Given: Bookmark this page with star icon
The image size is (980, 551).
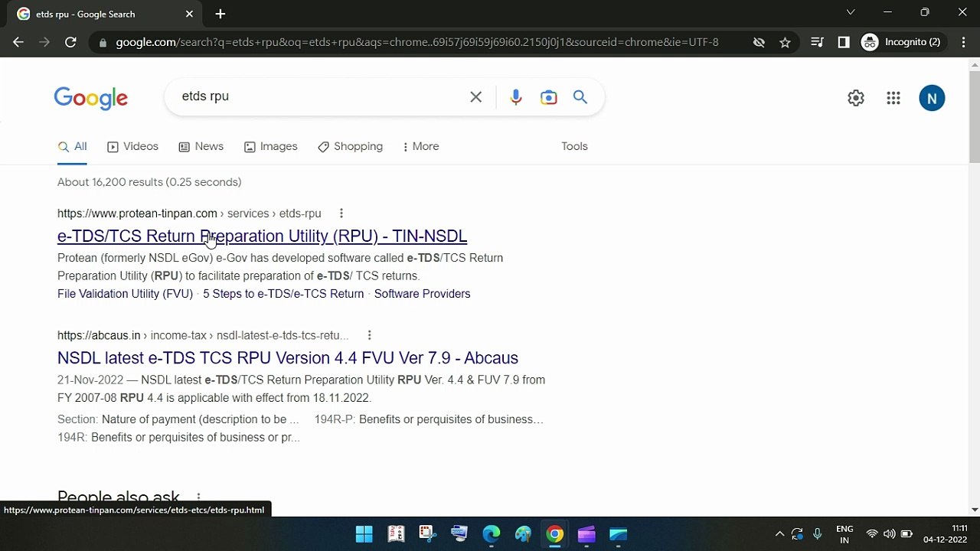Looking at the screenshot, I should [x=785, y=43].
